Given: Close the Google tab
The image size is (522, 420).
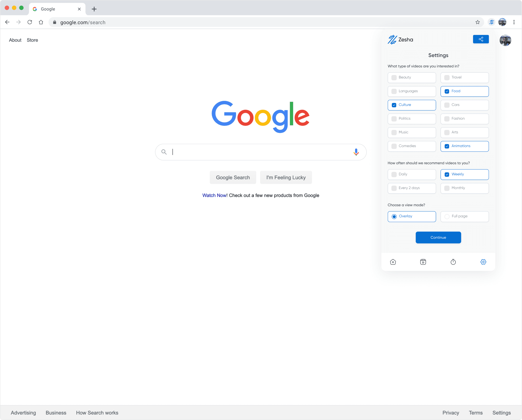Looking at the screenshot, I should [x=79, y=9].
